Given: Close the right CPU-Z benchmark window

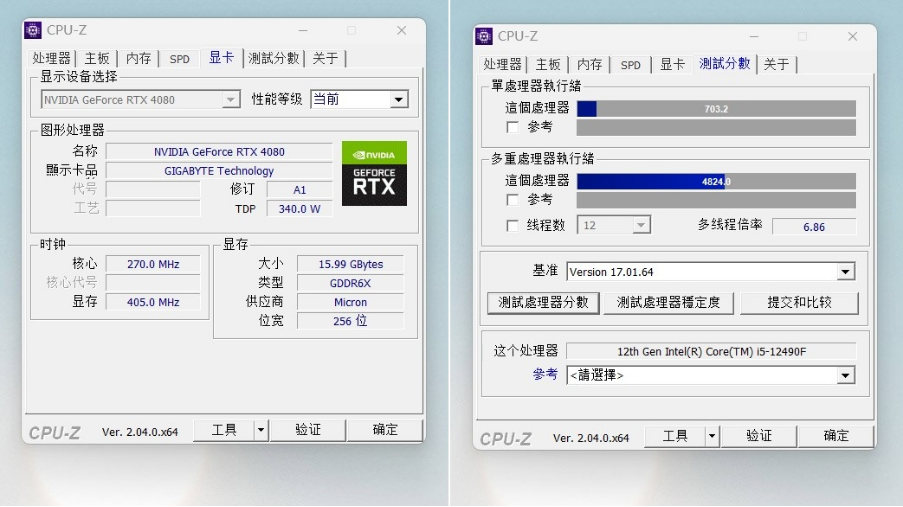Looking at the screenshot, I should (x=852, y=36).
